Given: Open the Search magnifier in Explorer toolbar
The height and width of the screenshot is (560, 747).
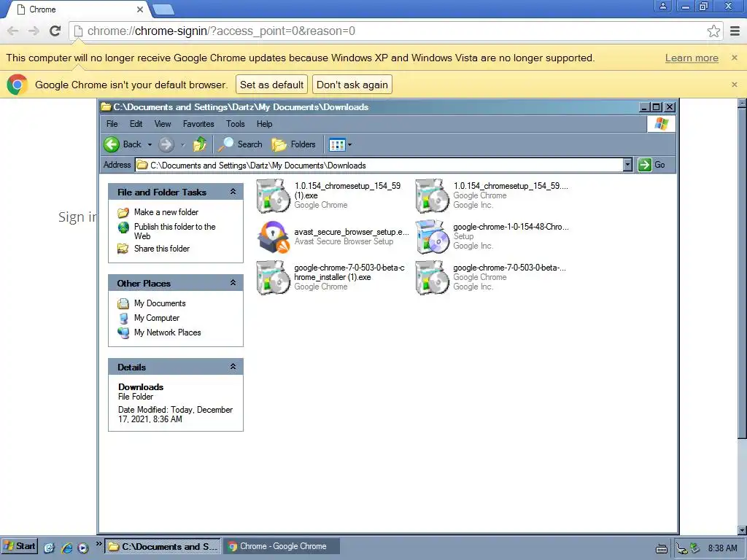Looking at the screenshot, I should coord(225,144).
